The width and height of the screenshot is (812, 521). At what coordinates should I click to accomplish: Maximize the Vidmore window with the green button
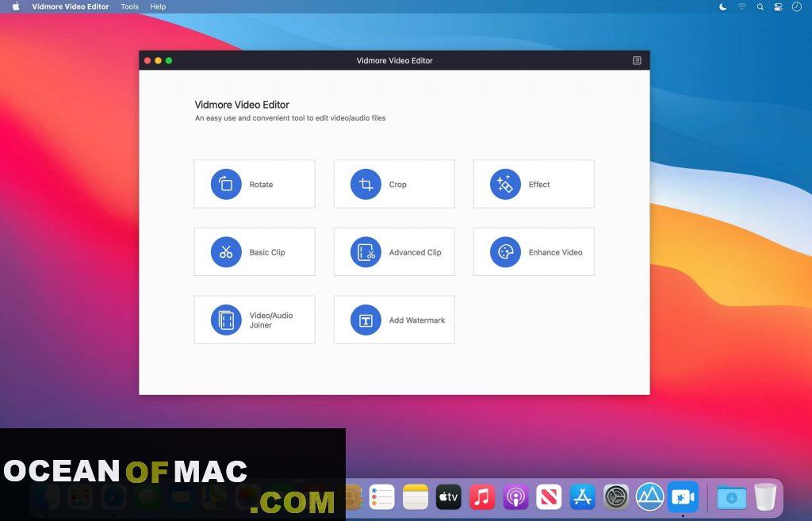(169, 60)
